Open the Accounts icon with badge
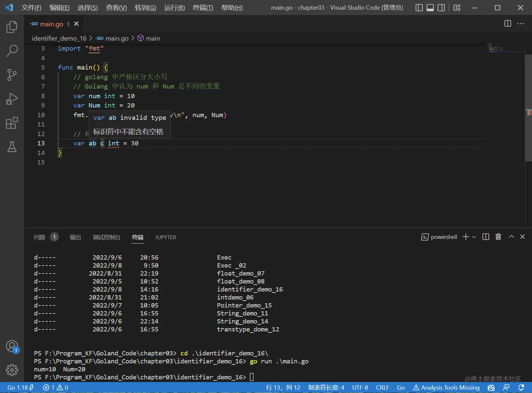Viewport: 532px width, 393px height. tap(12, 347)
